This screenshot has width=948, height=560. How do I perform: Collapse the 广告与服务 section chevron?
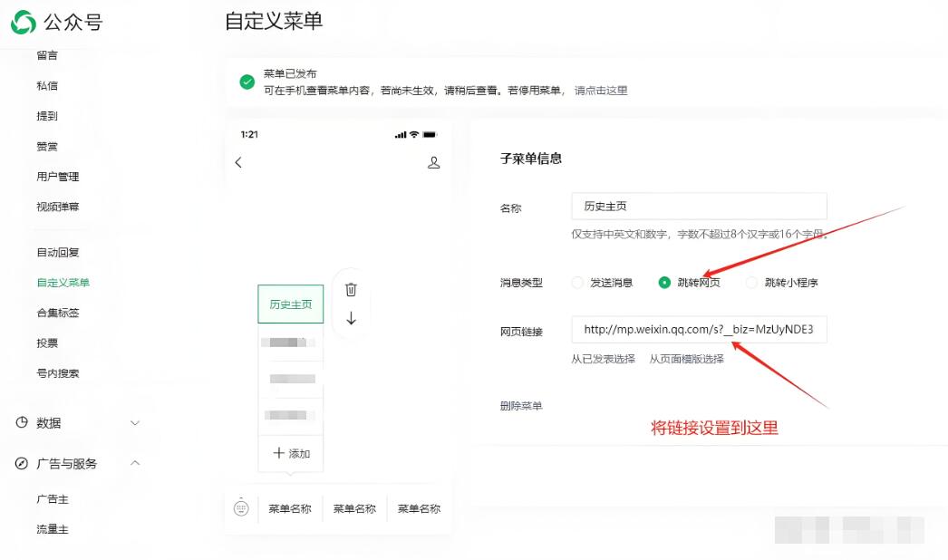[135, 463]
